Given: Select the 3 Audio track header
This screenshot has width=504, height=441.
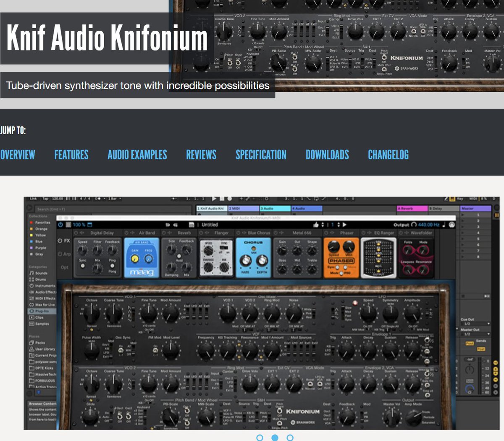Looking at the screenshot, I should tap(275, 208).
